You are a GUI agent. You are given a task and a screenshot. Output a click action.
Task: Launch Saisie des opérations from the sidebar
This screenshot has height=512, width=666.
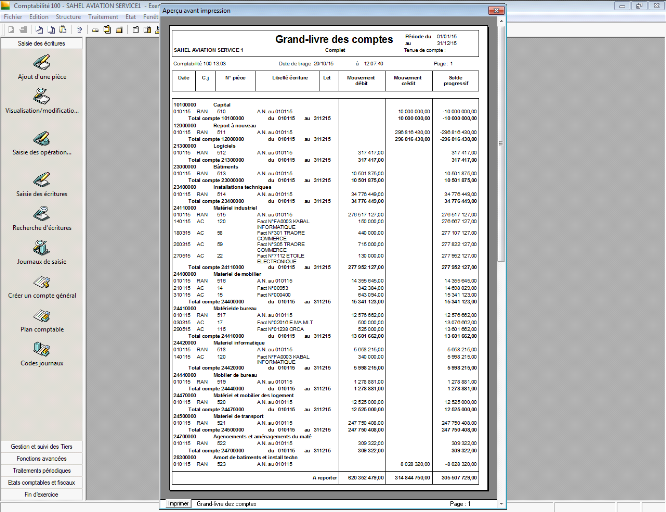coord(42,138)
